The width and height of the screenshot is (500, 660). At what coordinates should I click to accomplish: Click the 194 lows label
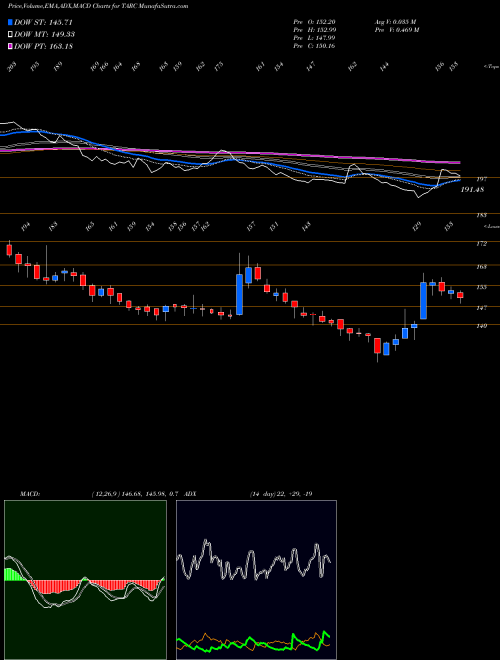(26, 227)
